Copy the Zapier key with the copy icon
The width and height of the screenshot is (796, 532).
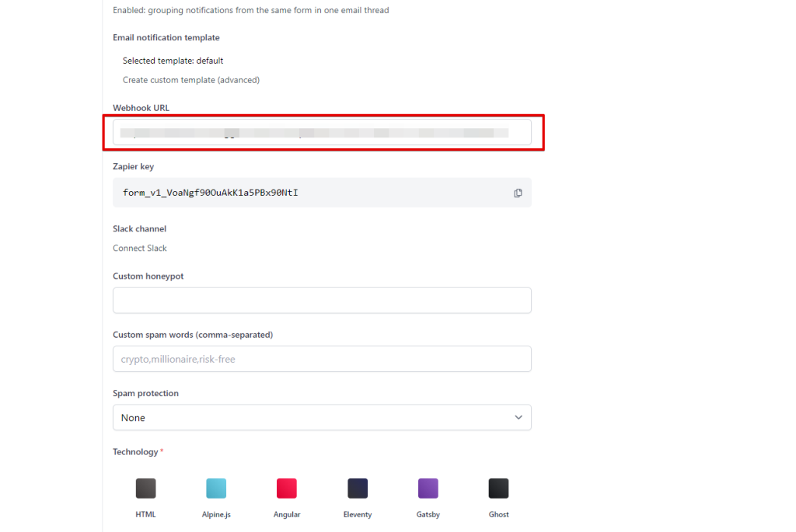point(518,193)
